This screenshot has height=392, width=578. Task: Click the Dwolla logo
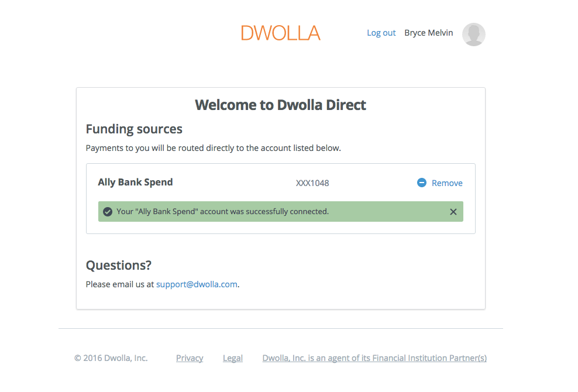click(x=280, y=33)
